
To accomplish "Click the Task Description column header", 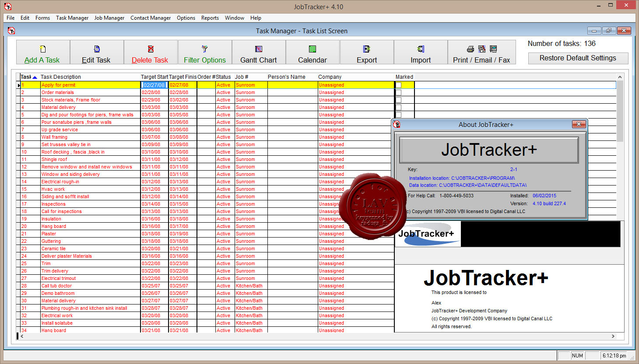I will tap(90, 77).
